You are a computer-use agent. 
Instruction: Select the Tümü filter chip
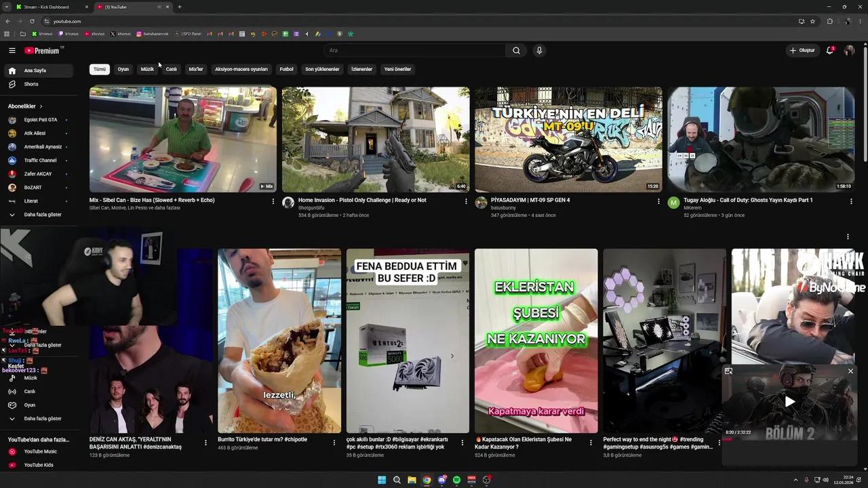[100, 69]
